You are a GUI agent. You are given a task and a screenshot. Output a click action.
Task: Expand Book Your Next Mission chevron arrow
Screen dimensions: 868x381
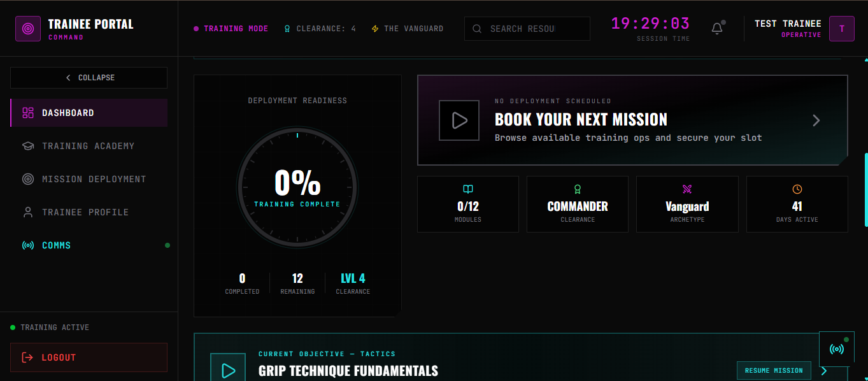coord(816,120)
